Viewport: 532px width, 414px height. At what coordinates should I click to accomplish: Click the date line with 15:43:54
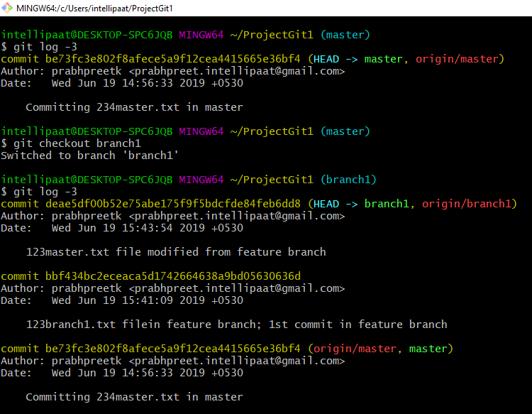point(122,228)
